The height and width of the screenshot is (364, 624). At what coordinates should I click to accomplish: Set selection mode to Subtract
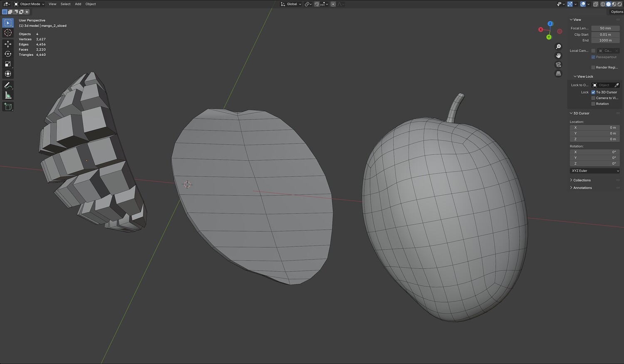pyautogui.click(x=16, y=12)
